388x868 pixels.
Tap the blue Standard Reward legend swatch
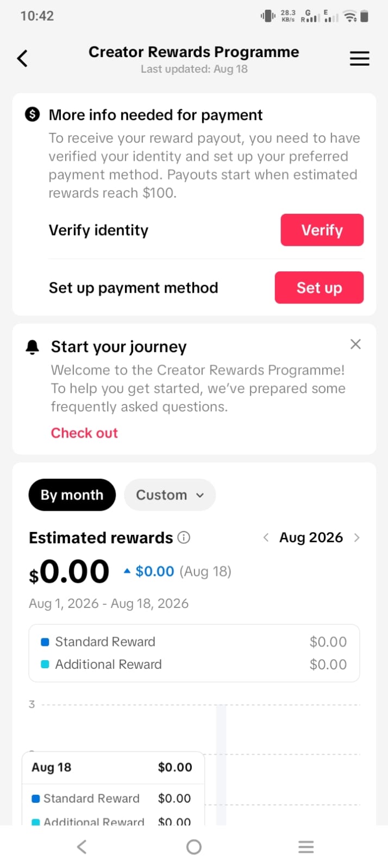click(x=45, y=642)
